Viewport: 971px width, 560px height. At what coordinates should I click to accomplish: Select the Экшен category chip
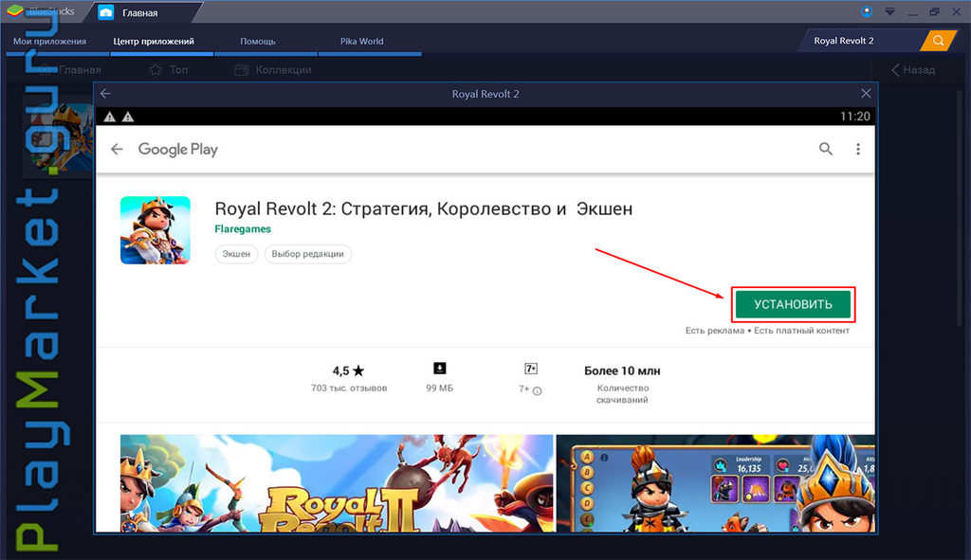(x=236, y=254)
